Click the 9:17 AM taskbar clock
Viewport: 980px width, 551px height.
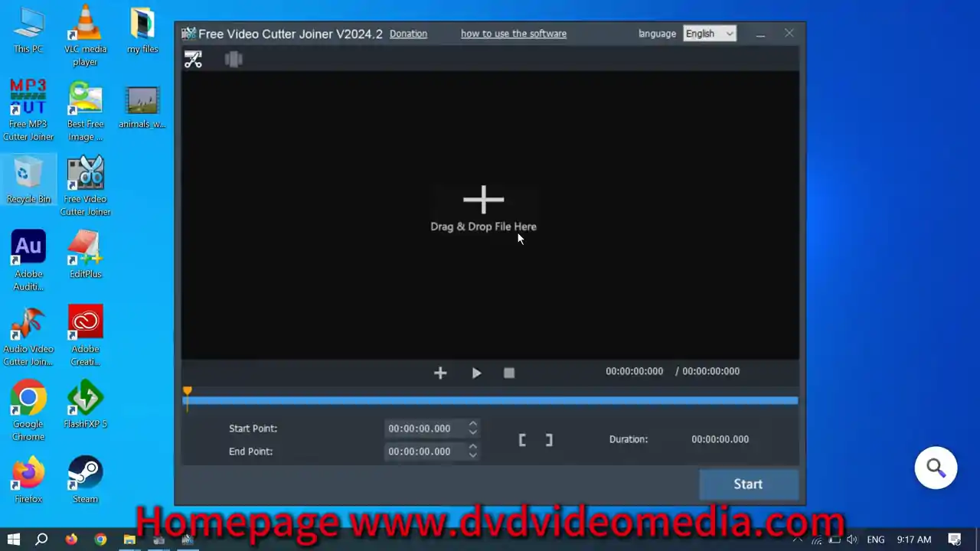click(914, 540)
